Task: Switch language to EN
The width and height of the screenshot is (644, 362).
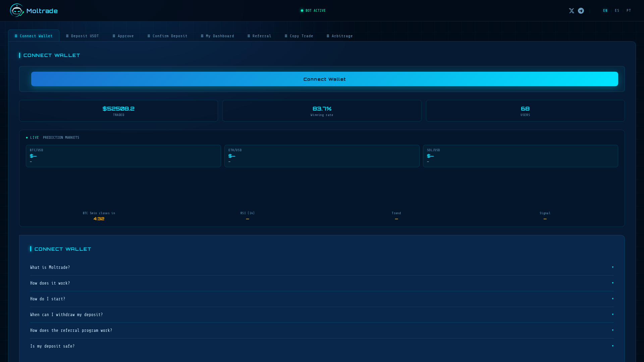Action: pos(605,11)
